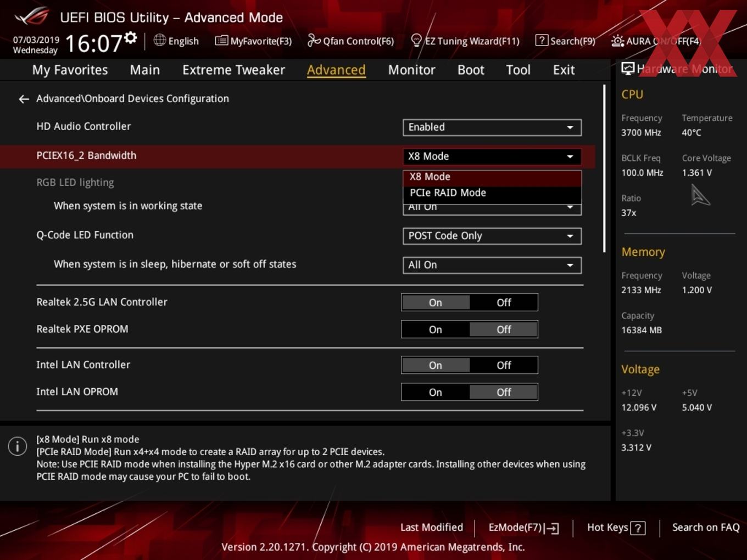
Task: Select the HD Audio Controller label
Action: pos(83,126)
